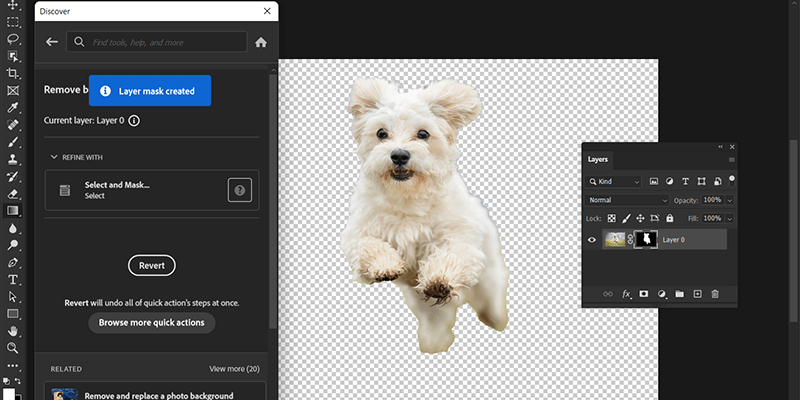Open Remove and replace a photo background

(155, 391)
